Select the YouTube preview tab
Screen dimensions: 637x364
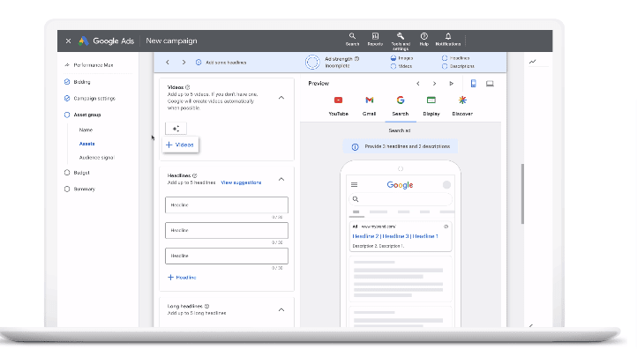coord(339,107)
